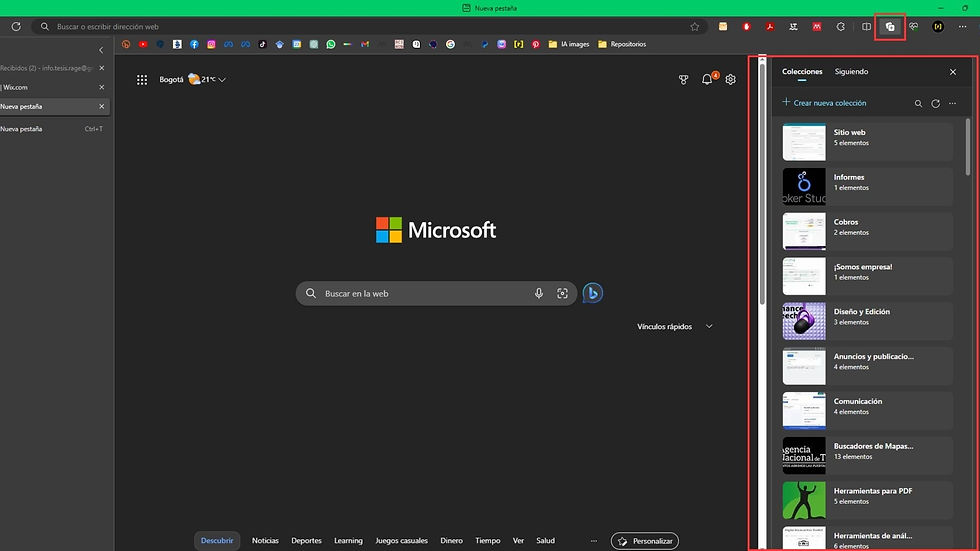Open the Sitio web collection
980x551 pixels.
click(x=868, y=142)
